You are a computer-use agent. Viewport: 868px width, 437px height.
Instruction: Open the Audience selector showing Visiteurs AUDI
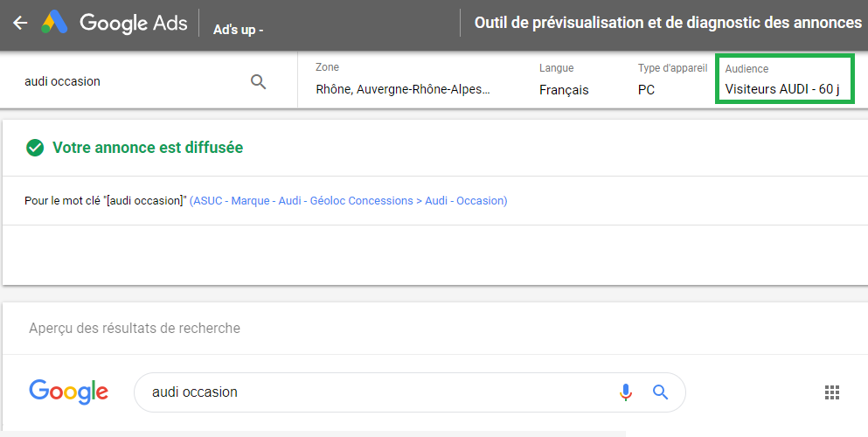click(x=783, y=89)
